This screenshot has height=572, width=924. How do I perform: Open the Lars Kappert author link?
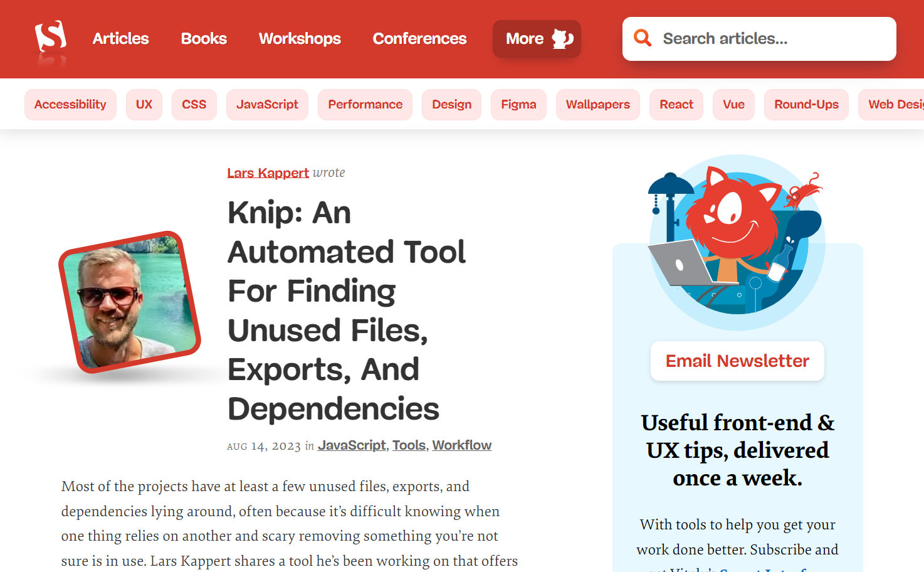click(x=268, y=173)
